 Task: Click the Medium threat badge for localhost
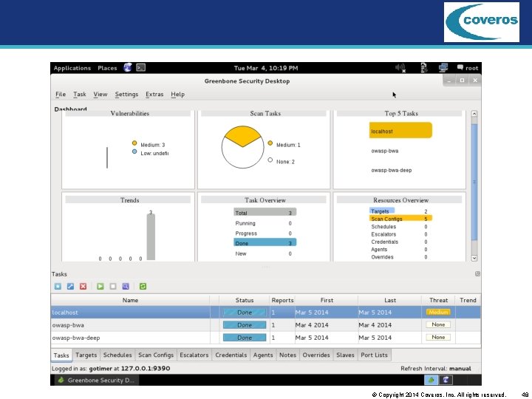pos(438,312)
